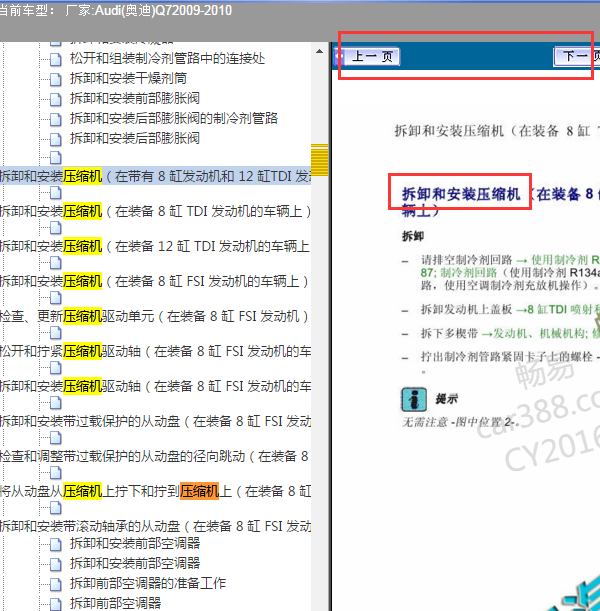Click blue bold heading 拆卸和安装压缩机
This screenshot has width=600, height=611.
click(461, 194)
